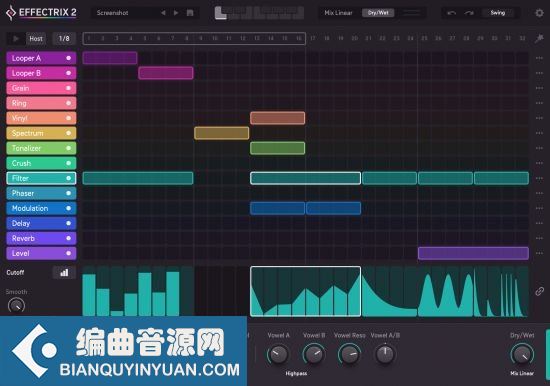
Task: Toggle the Spectrum effect power dot
Action: tap(69, 133)
